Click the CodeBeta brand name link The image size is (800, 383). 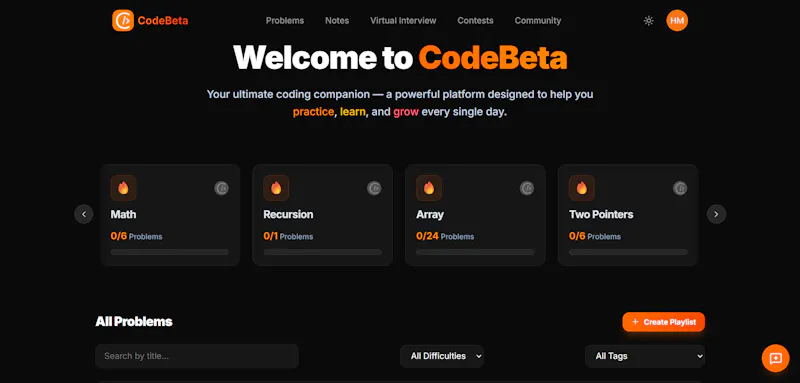click(163, 21)
